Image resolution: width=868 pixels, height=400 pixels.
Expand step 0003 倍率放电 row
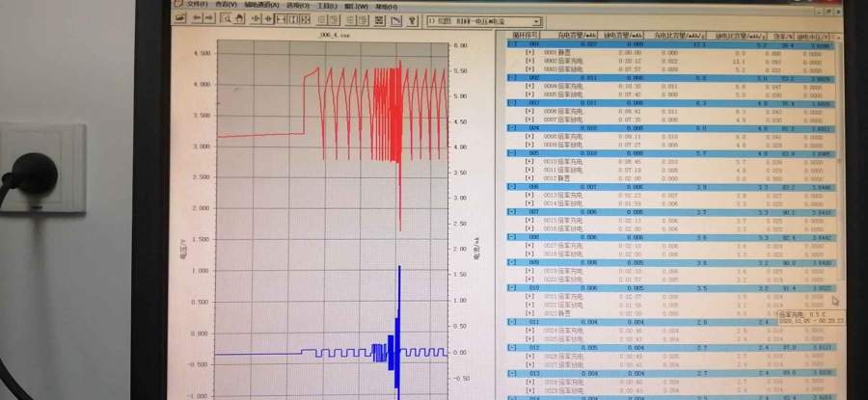tap(529, 69)
